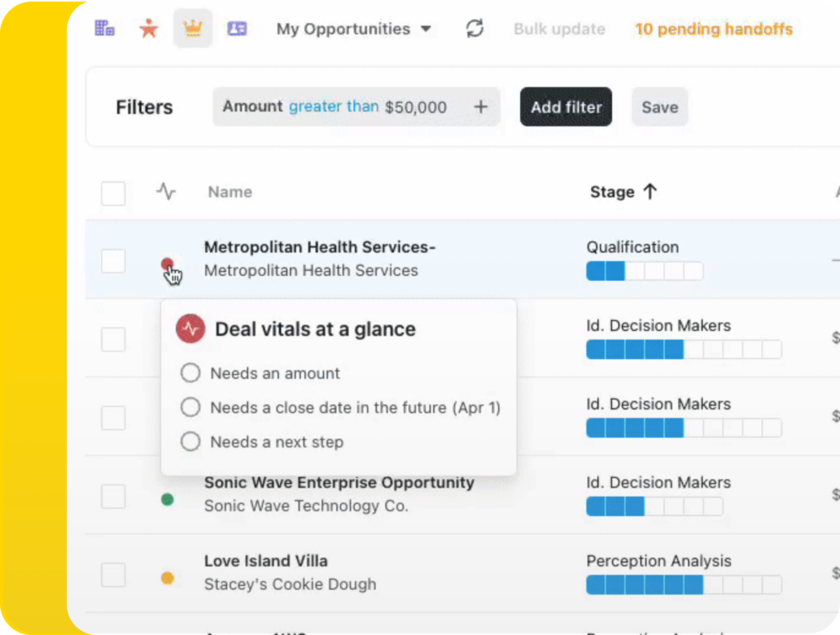Click Bulk update
The height and width of the screenshot is (635, 840).
[x=560, y=29]
